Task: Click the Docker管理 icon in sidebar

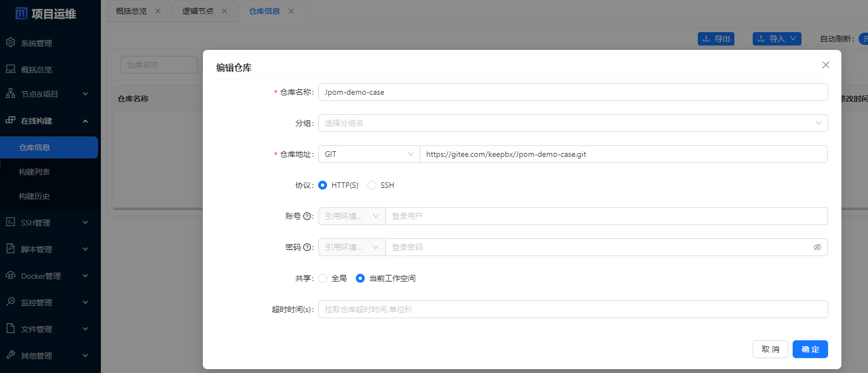Action: tap(10, 275)
